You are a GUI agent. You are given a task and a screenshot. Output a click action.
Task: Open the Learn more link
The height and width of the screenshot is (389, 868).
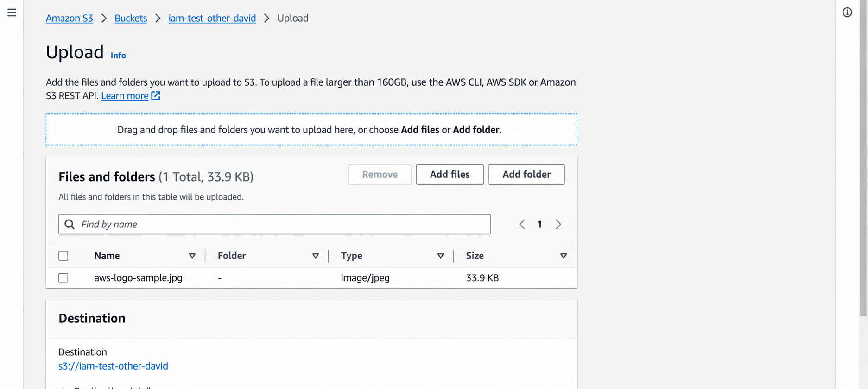click(125, 96)
